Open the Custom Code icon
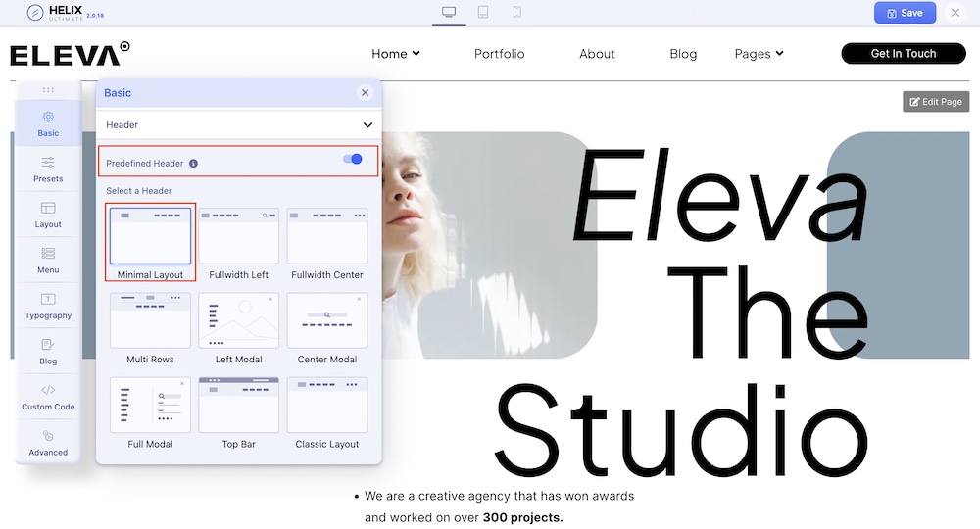The image size is (980, 529). coord(48,390)
